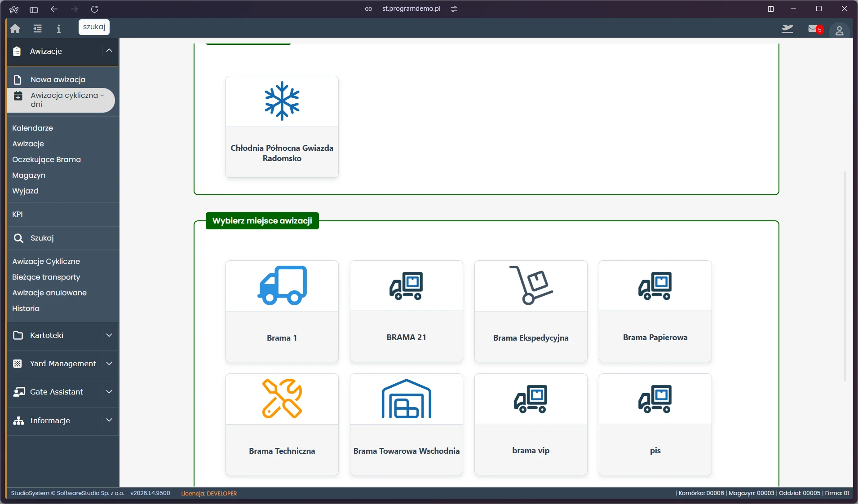Expand the Informacje chevron
Screen dimensions: 858x504
click(x=109, y=420)
